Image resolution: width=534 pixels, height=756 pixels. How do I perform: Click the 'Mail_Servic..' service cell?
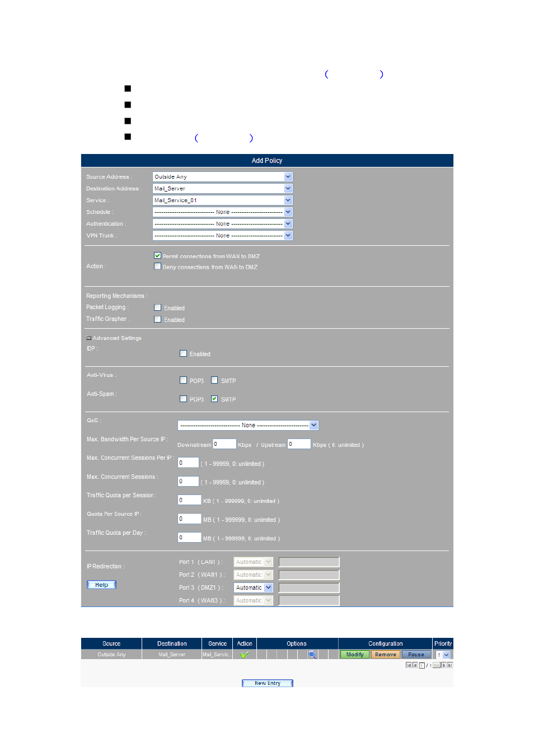(217, 655)
